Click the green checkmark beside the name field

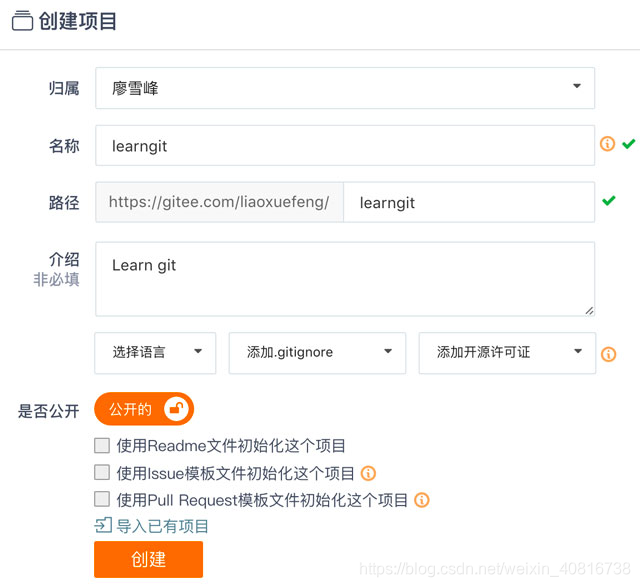point(629,144)
